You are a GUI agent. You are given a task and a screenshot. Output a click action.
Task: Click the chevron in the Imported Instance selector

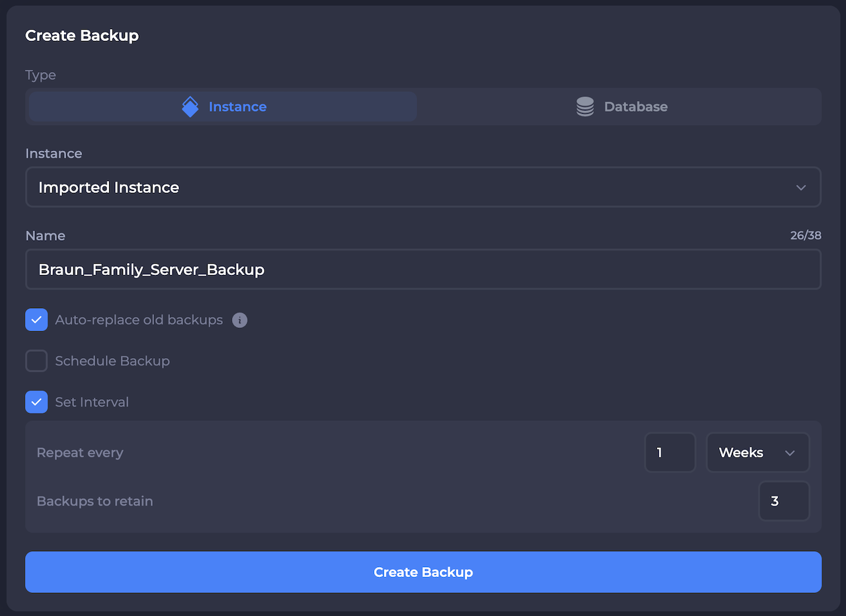point(801,188)
